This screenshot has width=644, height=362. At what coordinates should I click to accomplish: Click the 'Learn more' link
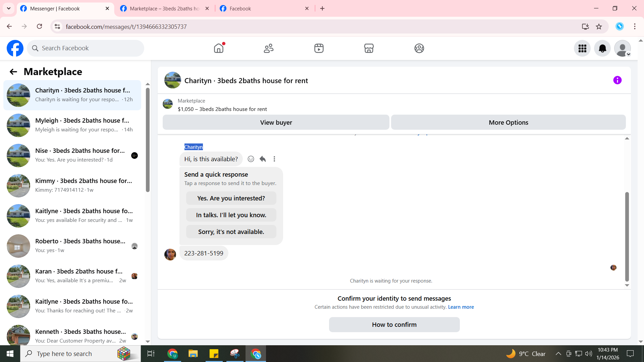point(461,307)
